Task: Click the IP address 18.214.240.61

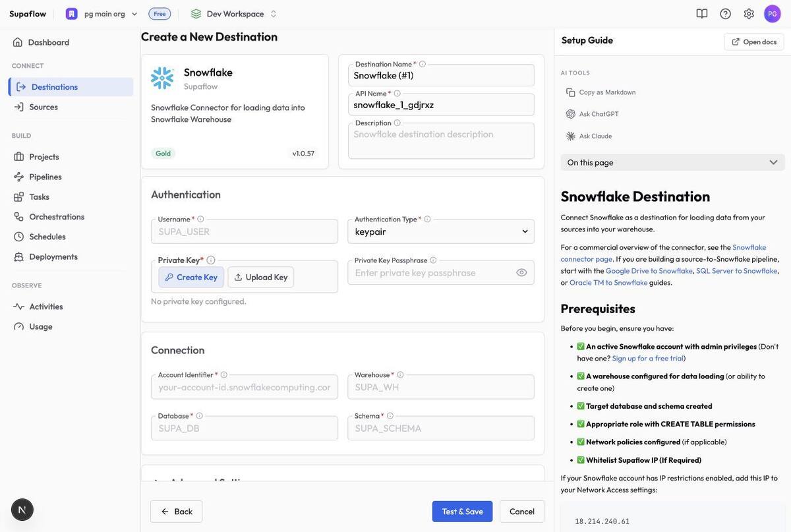Action: point(602,521)
